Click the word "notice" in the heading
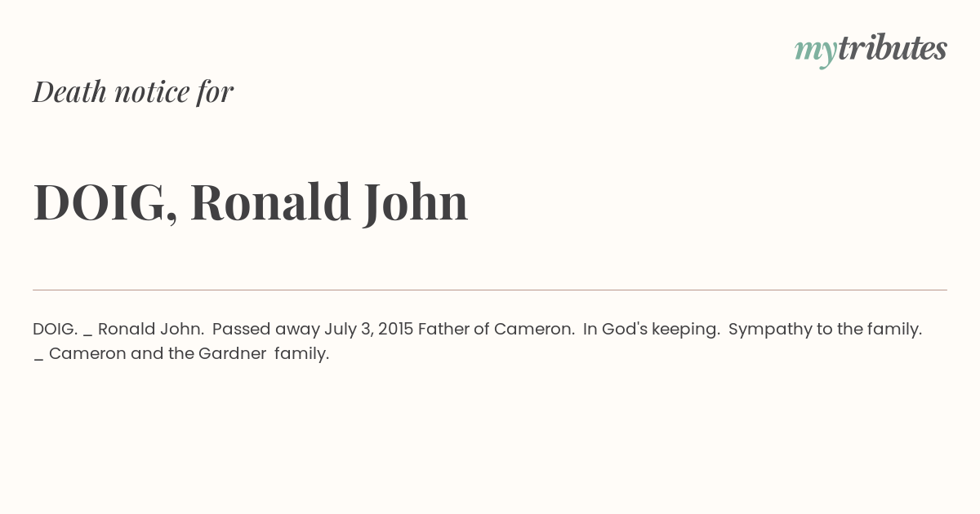 (x=152, y=92)
